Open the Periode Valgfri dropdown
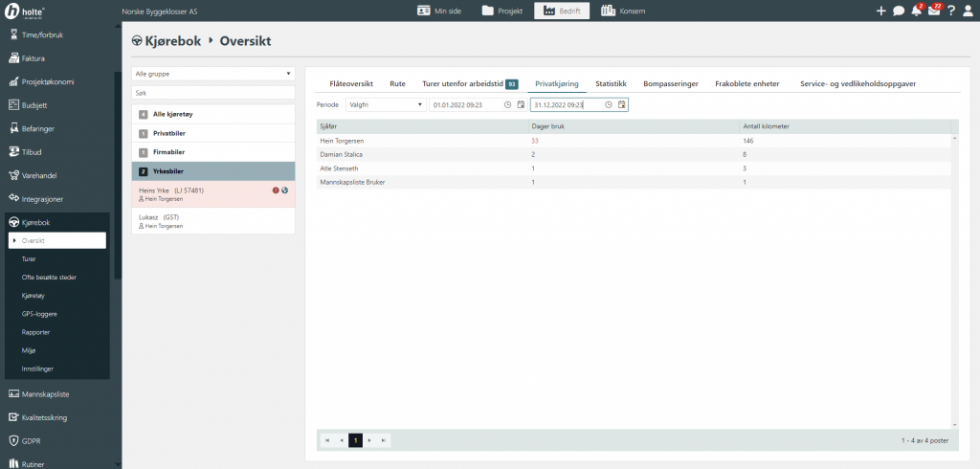The width and height of the screenshot is (980, 469). pyautogui.click(x=385, y=104)
